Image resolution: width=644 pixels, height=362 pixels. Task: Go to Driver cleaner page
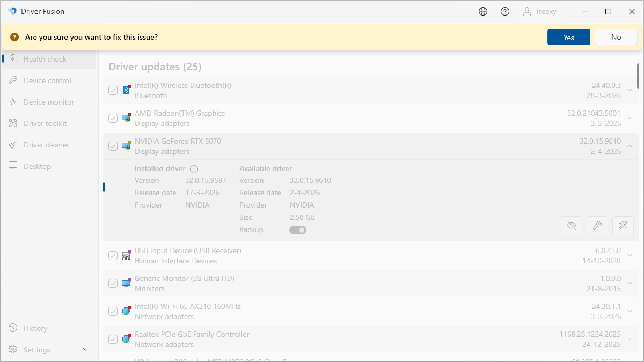[46, 145]
